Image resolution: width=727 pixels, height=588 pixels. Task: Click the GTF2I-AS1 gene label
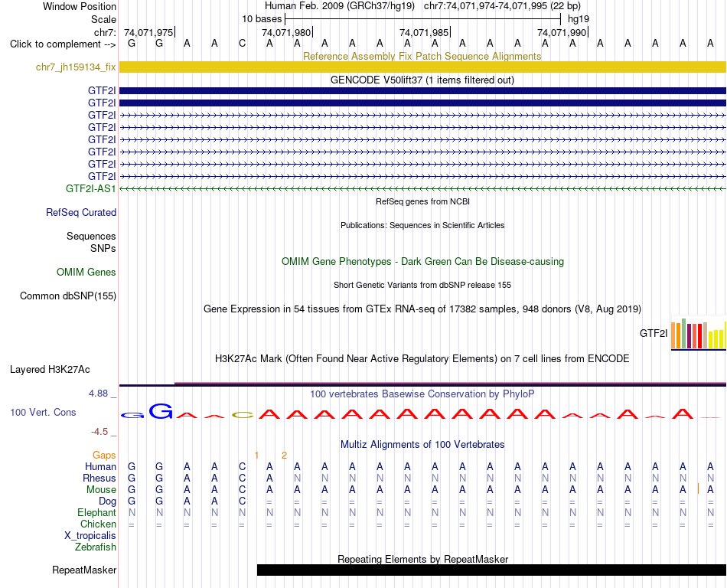[90, 189]
